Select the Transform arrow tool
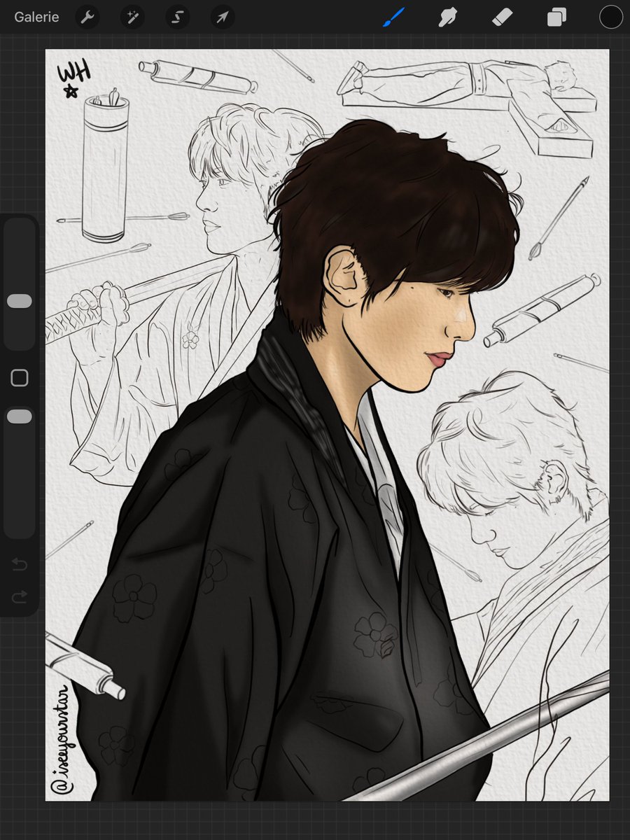630x840 pixels. pyautogui.click(x=221, y=17)
